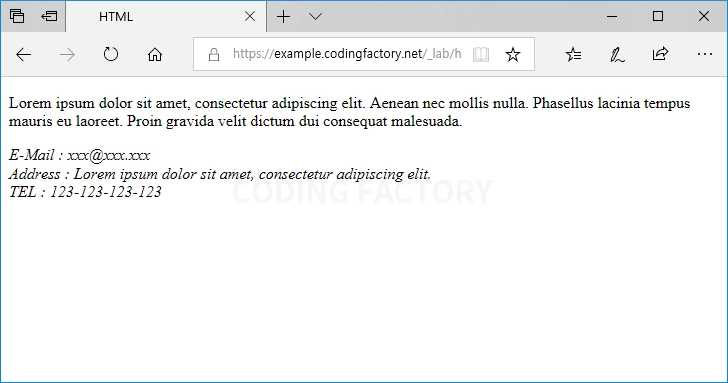Add this page to favorites
Screen dimensions: 728x383
513,54
